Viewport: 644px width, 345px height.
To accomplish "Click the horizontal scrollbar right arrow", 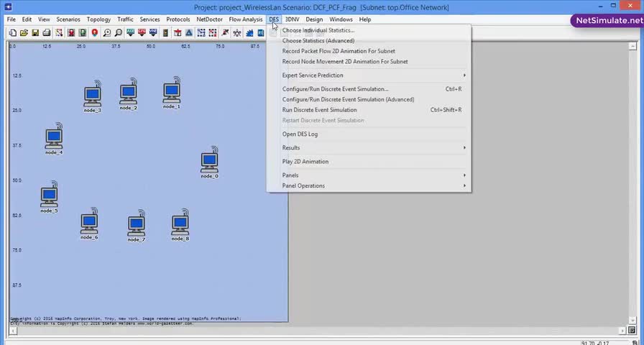I will [x=622, y=330].
